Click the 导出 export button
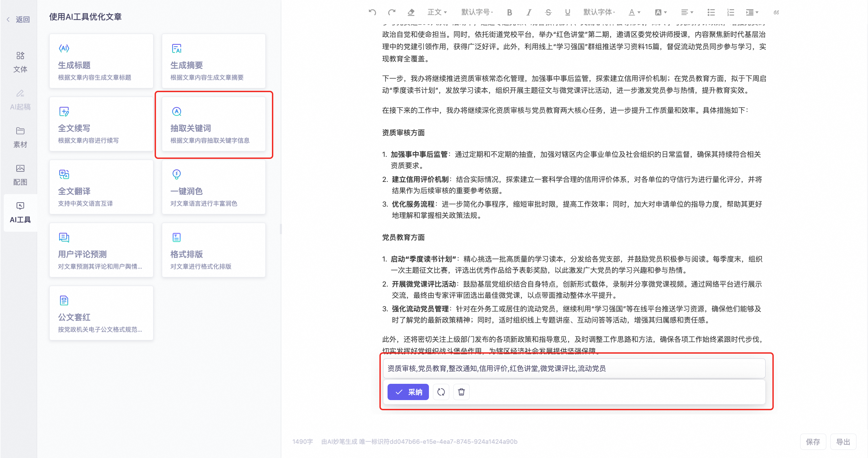 [843, 442]
